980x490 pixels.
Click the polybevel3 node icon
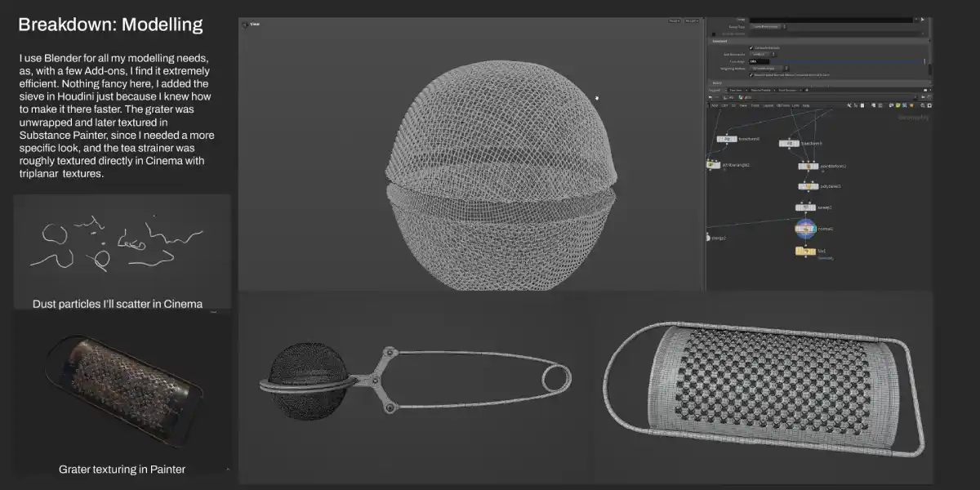coord(808,186)
